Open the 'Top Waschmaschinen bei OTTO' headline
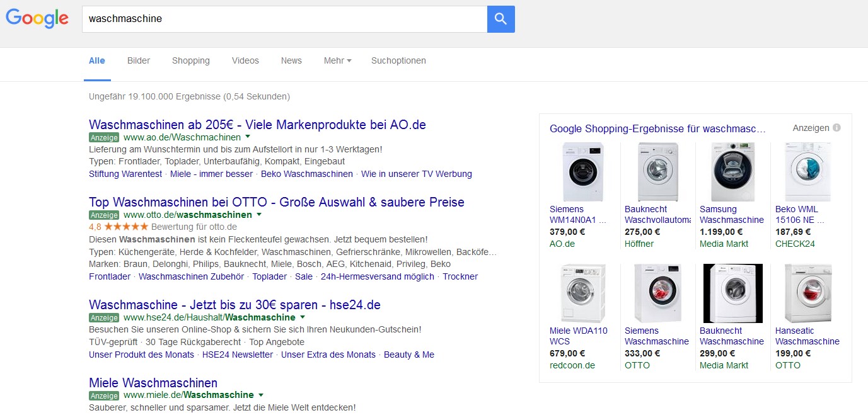The height and width of the screenshot is (420, 868). point(277,203)
